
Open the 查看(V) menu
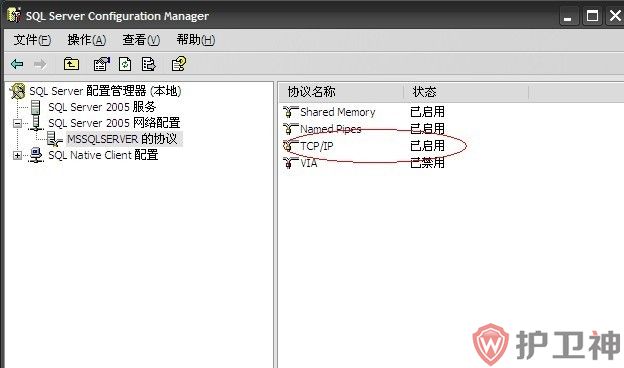(x=141, y=40)
